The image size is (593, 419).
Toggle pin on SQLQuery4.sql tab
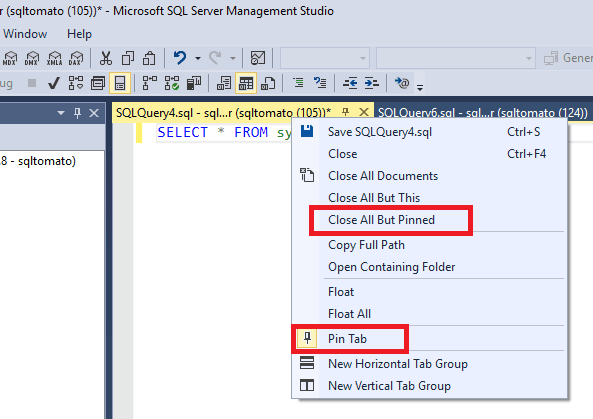[x=345, y=112]
